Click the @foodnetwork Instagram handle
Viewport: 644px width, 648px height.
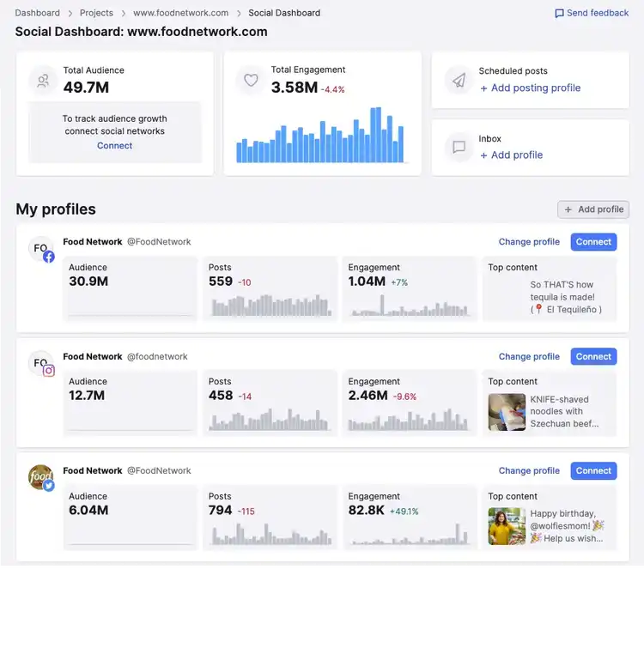pyautogui.click(x=157, y=357)
